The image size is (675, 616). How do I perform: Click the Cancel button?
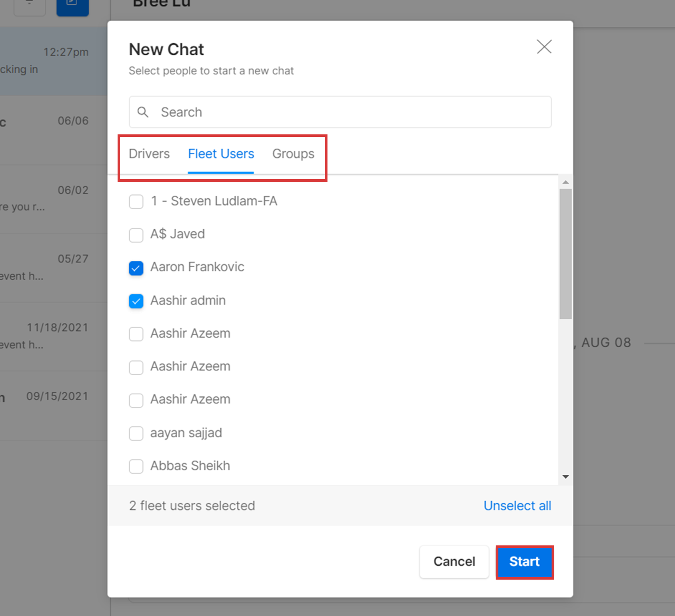click(x=454, y=562)
